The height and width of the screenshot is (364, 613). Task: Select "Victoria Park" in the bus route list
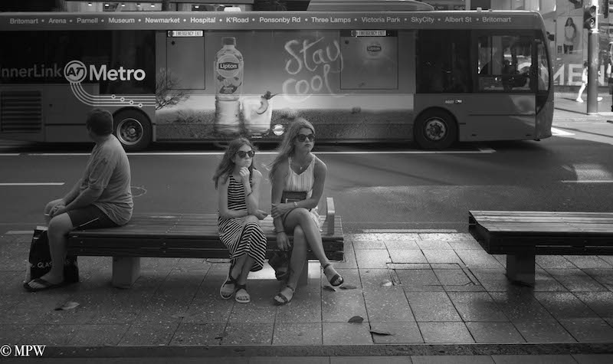(x=381, y=20)
